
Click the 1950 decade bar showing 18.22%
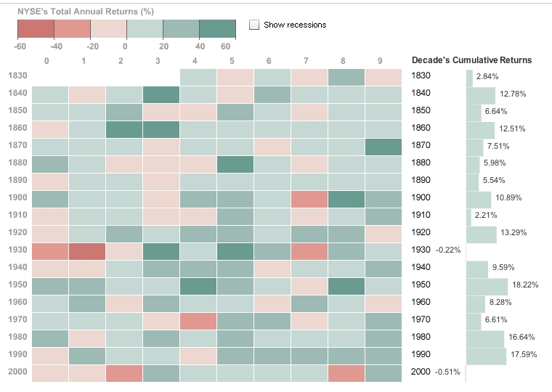488,286
